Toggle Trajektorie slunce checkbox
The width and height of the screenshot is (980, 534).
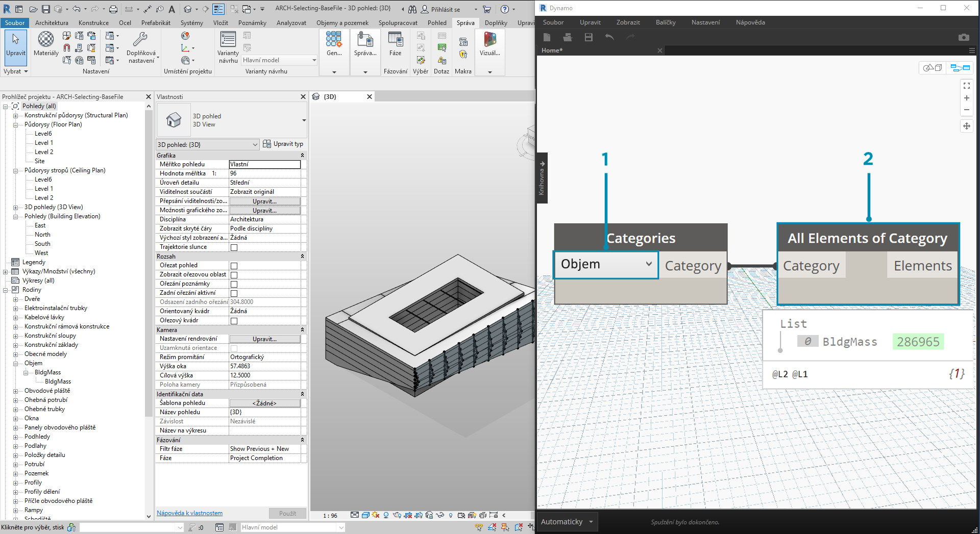pyautogui.click(x=234, y=247)
